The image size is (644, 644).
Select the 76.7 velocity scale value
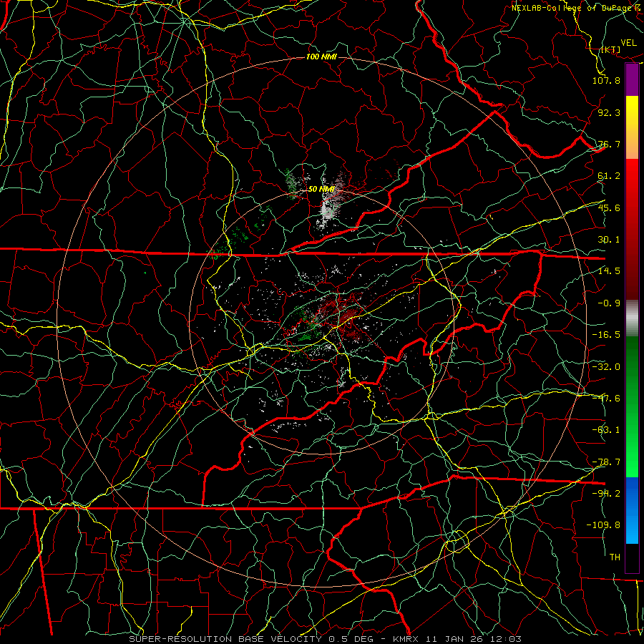(609, 144)
